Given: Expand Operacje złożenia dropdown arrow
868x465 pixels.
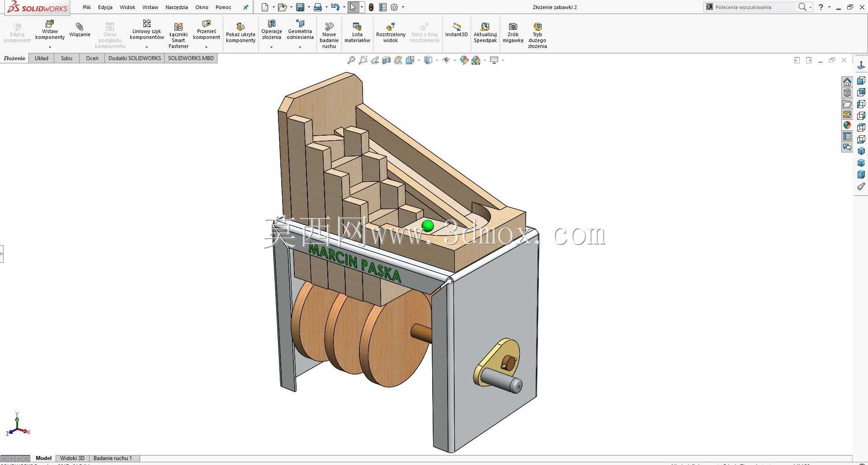Looking at the screenshot, I should coord(271,47).
